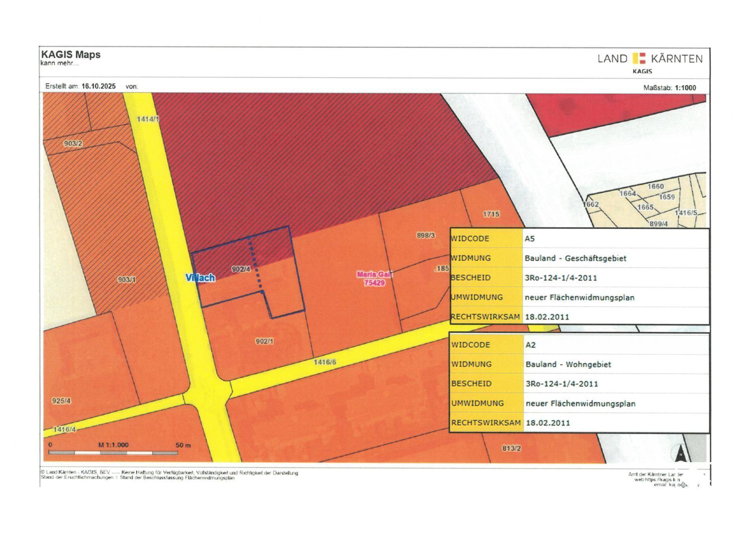
Task: Select parcel 903/1 hatched area
Action: tap(127, 280)
